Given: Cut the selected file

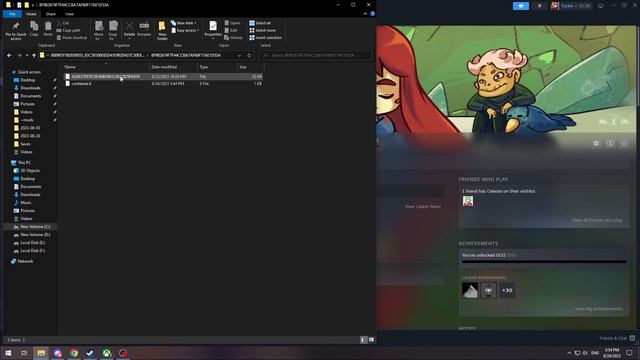Looking at the screenshot, I should point(63,23).
